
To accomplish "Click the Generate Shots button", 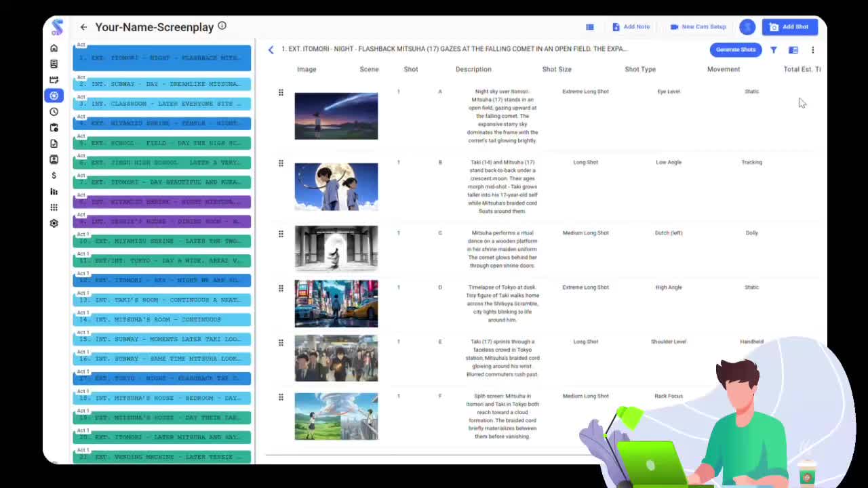I will 736,49.
